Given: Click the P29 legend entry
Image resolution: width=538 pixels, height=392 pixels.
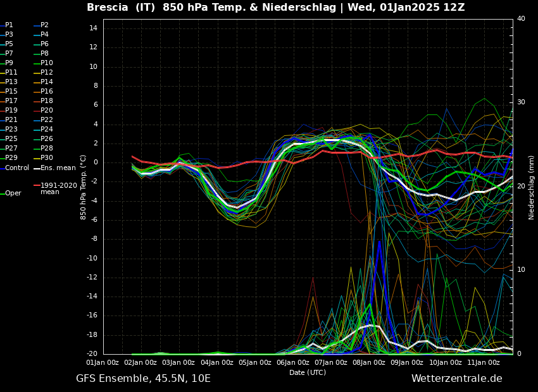Looking at the screenshot, I should coord(9,157).
